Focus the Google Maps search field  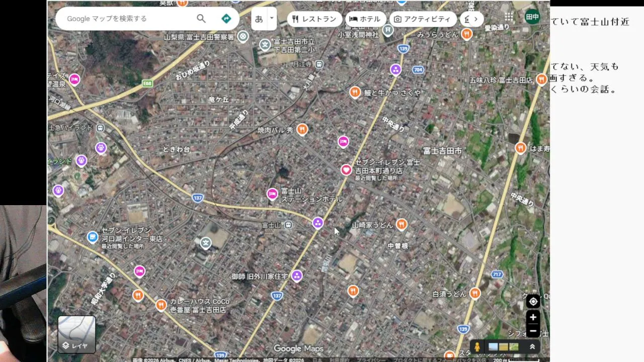pos(128,19)
